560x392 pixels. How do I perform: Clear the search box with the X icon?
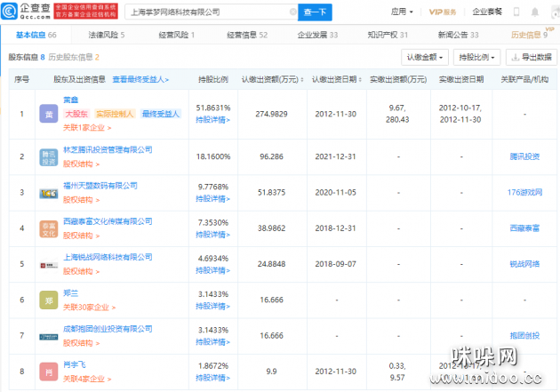point(292,12)
